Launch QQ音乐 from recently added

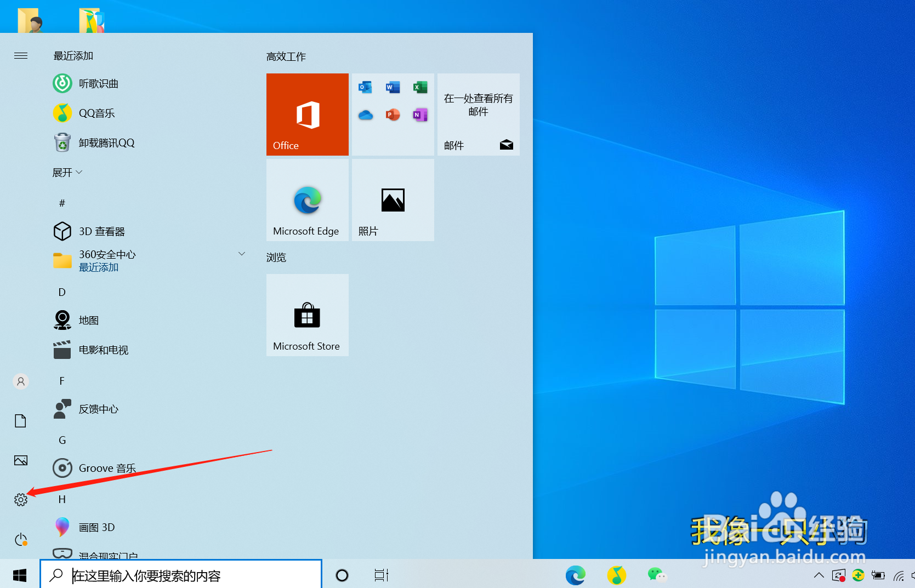pyautogui.click(x=148, y=113)
